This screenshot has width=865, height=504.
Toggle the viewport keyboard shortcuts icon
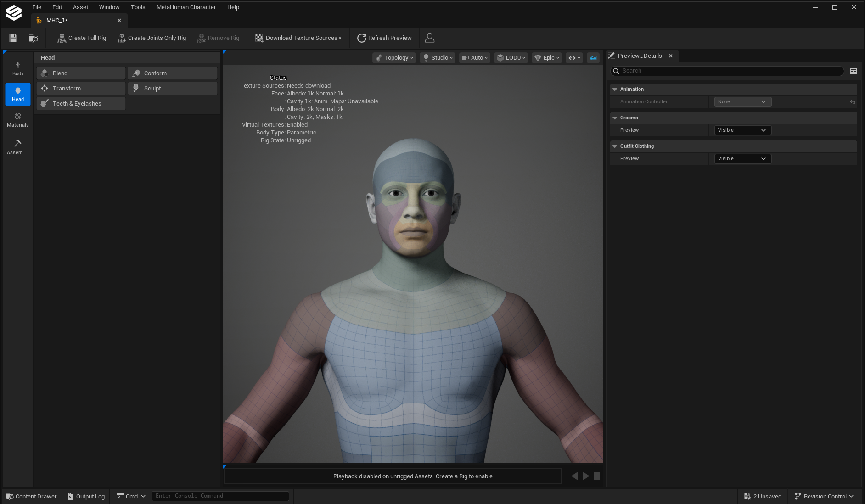point(593,58)
